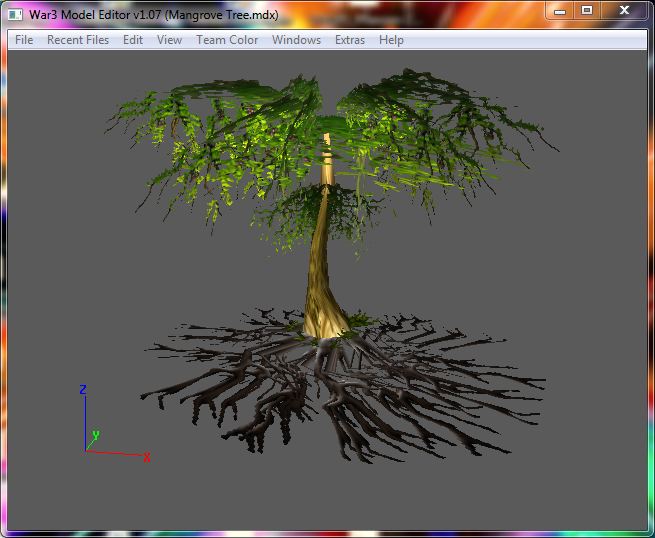Maximize the War3 Model Editor window
Screen dimensions: 655x538
point(587,11)
